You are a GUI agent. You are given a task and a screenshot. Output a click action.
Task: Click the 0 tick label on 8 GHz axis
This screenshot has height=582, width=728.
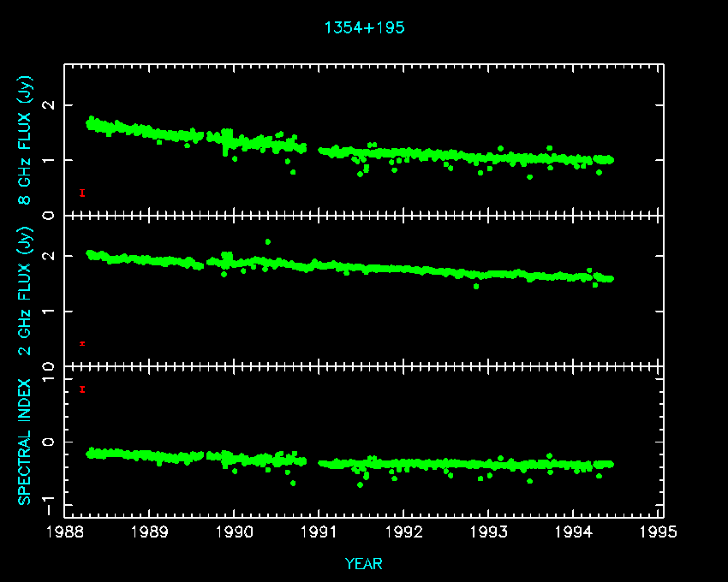click(x=50, y=215)
